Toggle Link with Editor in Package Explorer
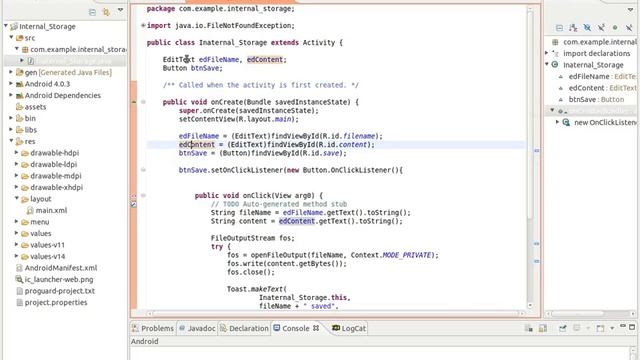 (x=106, y=12)
